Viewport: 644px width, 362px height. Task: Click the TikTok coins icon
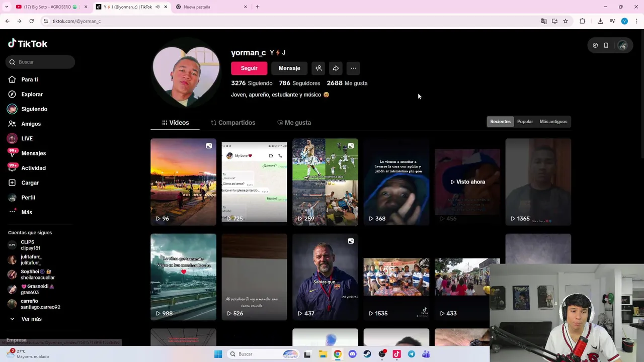click(595, 45)
